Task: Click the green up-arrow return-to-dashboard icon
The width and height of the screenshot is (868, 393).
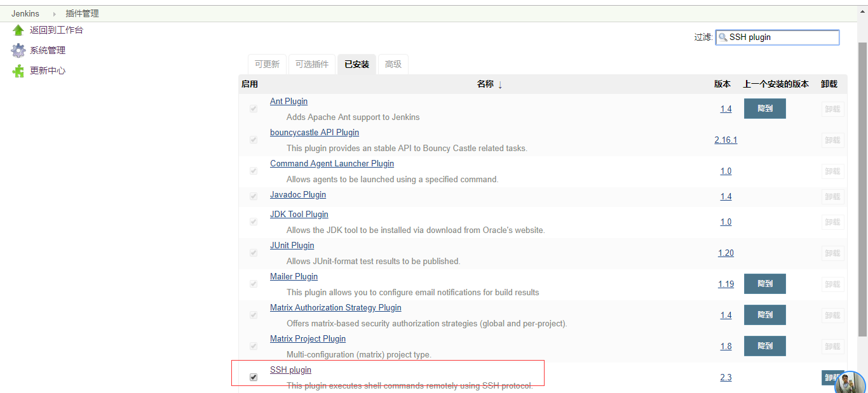Action: 18,30
